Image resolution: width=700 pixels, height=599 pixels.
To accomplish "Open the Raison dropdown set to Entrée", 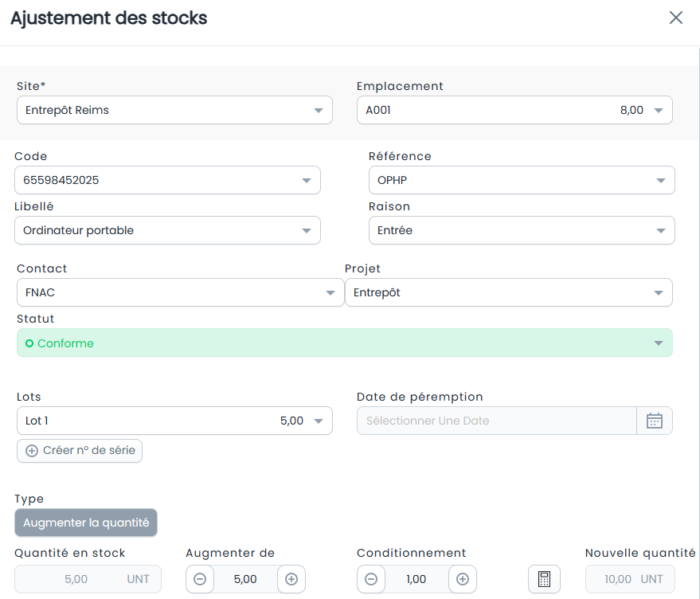I will pos(522,230).
